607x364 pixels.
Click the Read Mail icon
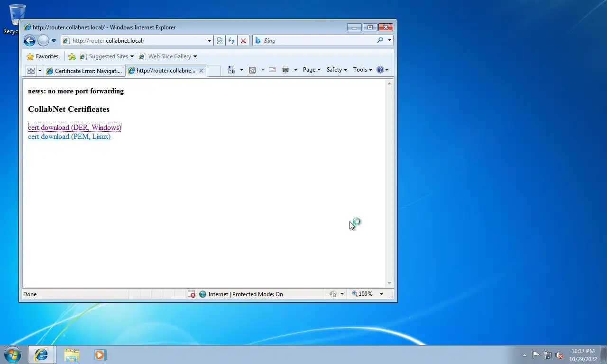tap(272, 70)
